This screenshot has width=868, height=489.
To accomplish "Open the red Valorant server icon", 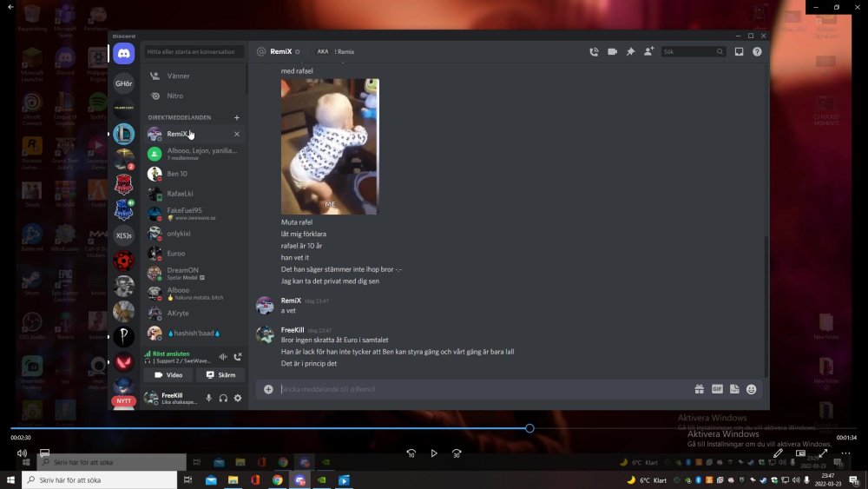I will 123,362.
